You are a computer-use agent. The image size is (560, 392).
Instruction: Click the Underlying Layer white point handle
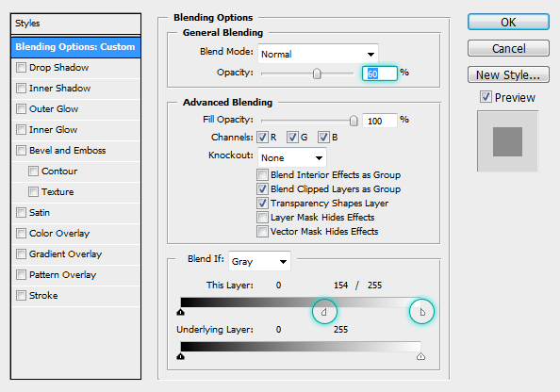pos(420,356)
